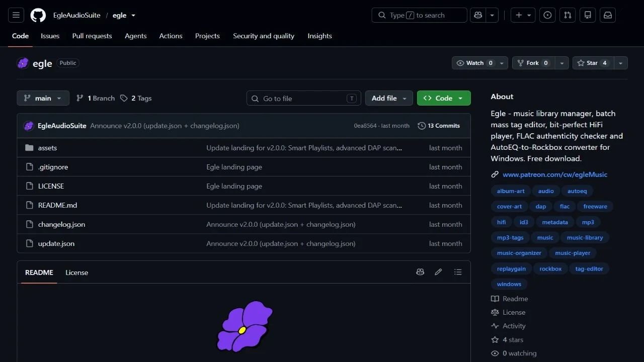The width and height of the screenshot is (644, 362).
Task: Open the update.json file
Action: point(56,243)
